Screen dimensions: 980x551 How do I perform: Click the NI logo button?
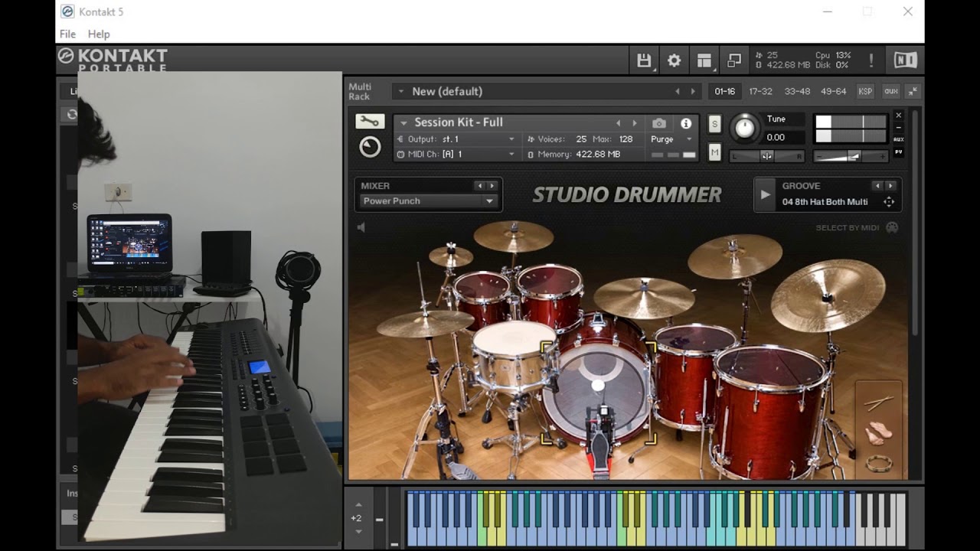(906, 60)
